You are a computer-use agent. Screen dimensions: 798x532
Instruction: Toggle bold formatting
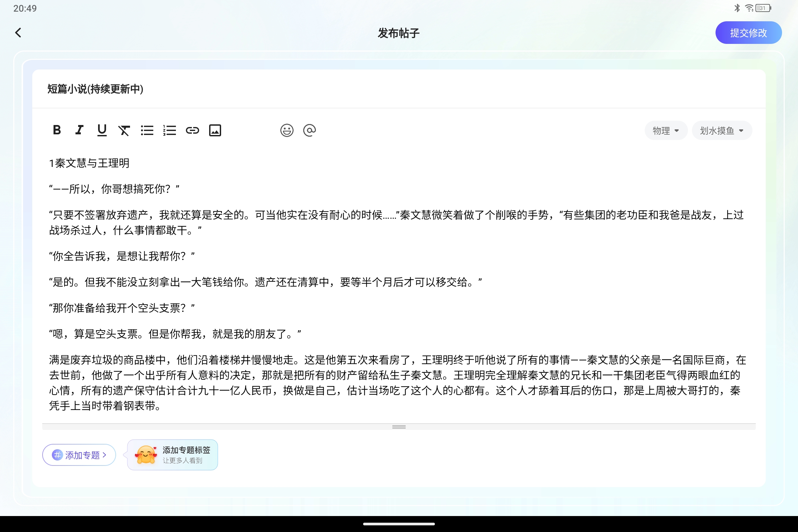[x=57, y=130]
